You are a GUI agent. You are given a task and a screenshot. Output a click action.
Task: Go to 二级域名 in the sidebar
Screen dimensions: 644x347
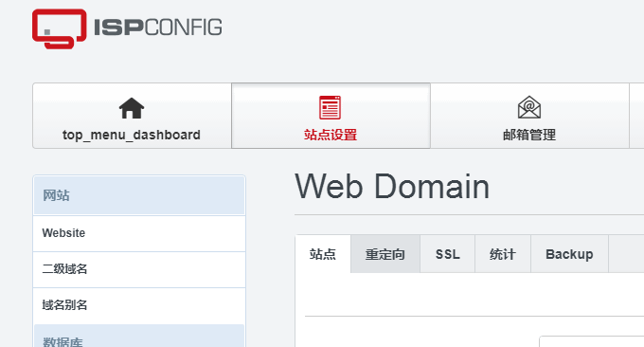click(x=139, y=269)
